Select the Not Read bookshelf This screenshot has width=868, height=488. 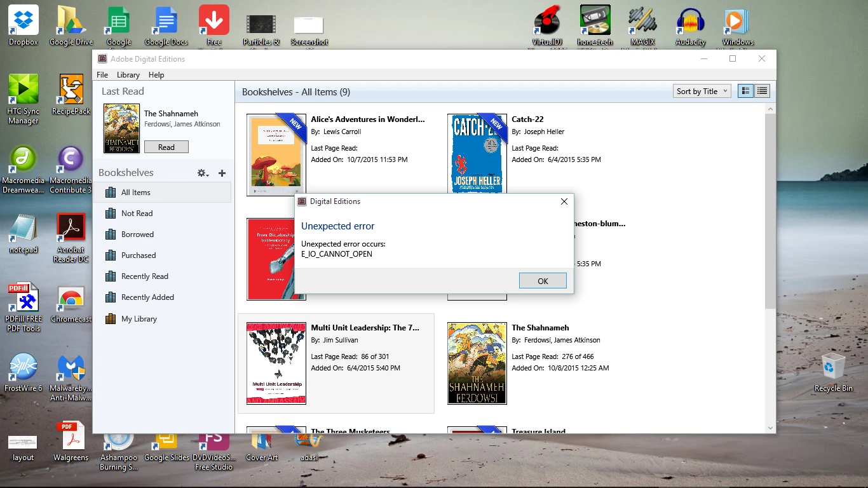[x=163, y=213]
